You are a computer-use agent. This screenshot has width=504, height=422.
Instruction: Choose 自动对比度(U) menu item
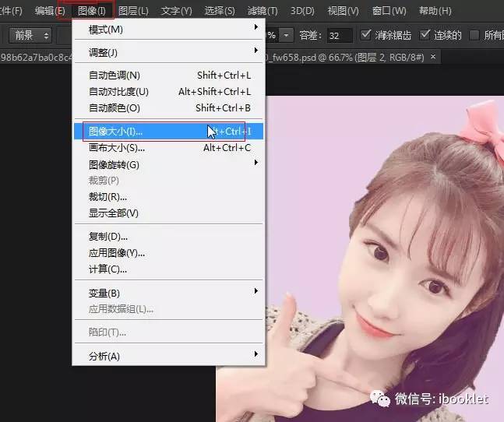[168, 92]
